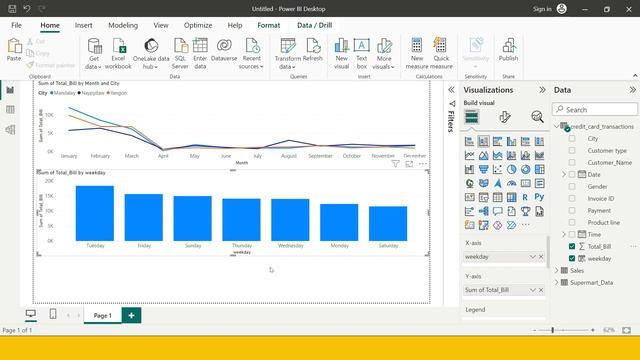Open the Format visual pane
The width and height of the screenshot is (640, 360).
click(504, 117)
